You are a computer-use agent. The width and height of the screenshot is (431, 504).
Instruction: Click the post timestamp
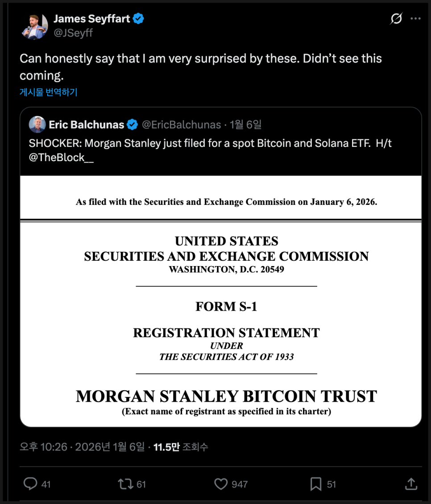pos(82,447)
